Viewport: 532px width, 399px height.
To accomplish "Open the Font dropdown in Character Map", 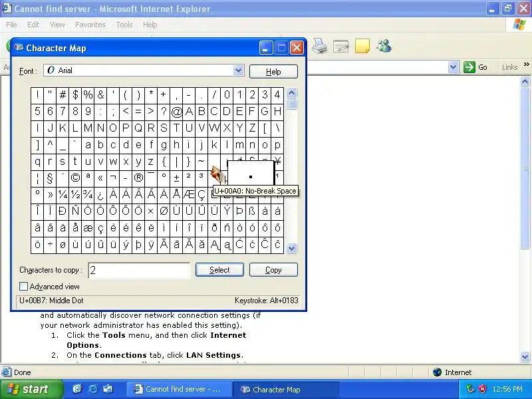I will coord(238,70).
